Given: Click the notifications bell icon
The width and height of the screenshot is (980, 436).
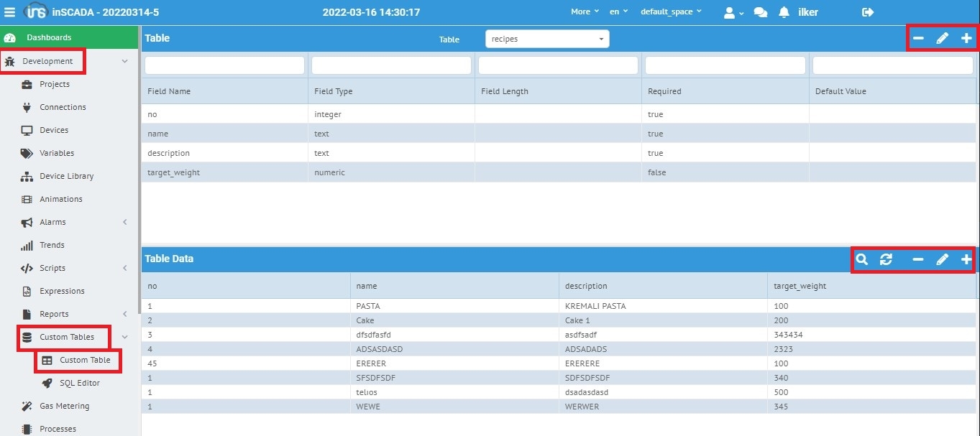Looking at the screenshot, I should [784, 12].
